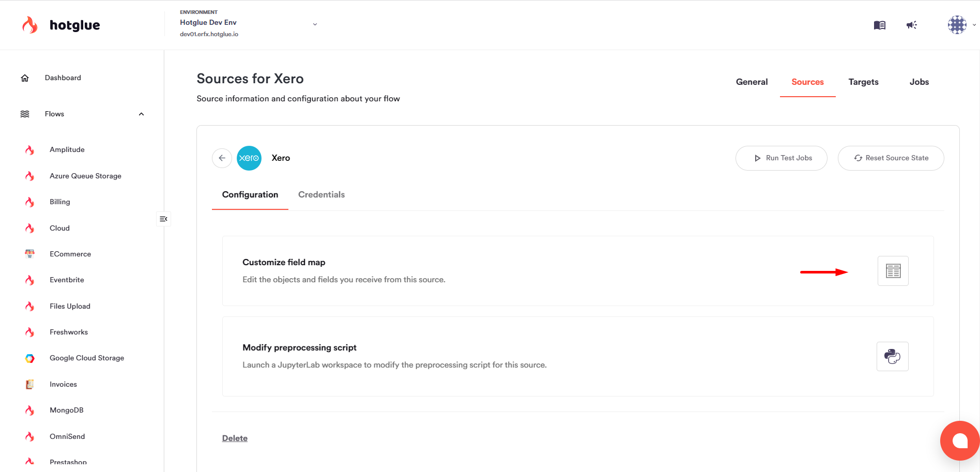The image size is (980, 472).
Task: Click the Google Cloud Storage icon
Action: click(30, 358)
